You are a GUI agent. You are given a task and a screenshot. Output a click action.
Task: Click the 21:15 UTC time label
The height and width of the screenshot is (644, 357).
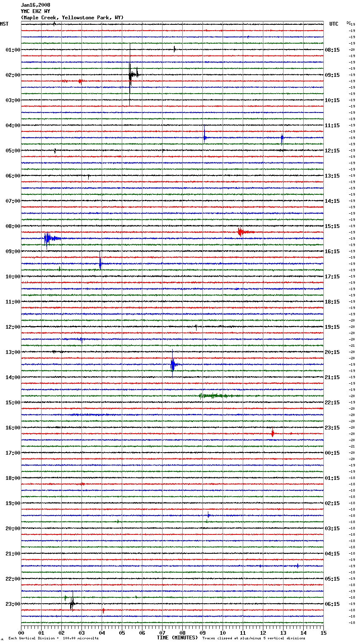point(332,377)
